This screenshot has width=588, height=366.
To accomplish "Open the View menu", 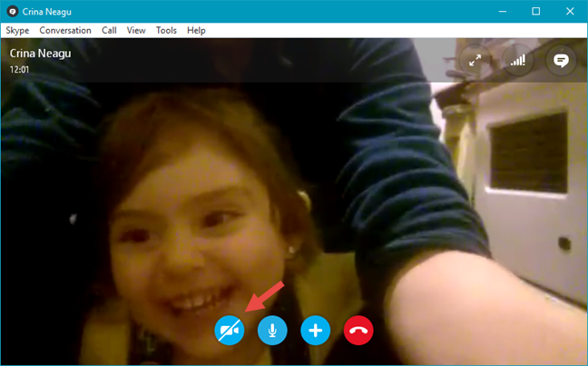I will point(136,30).
